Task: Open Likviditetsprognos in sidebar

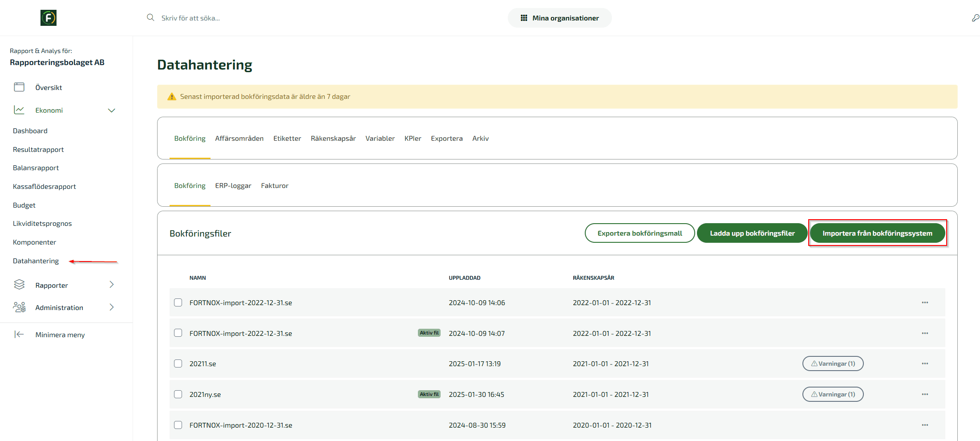Action: click(x=42, y=224)
